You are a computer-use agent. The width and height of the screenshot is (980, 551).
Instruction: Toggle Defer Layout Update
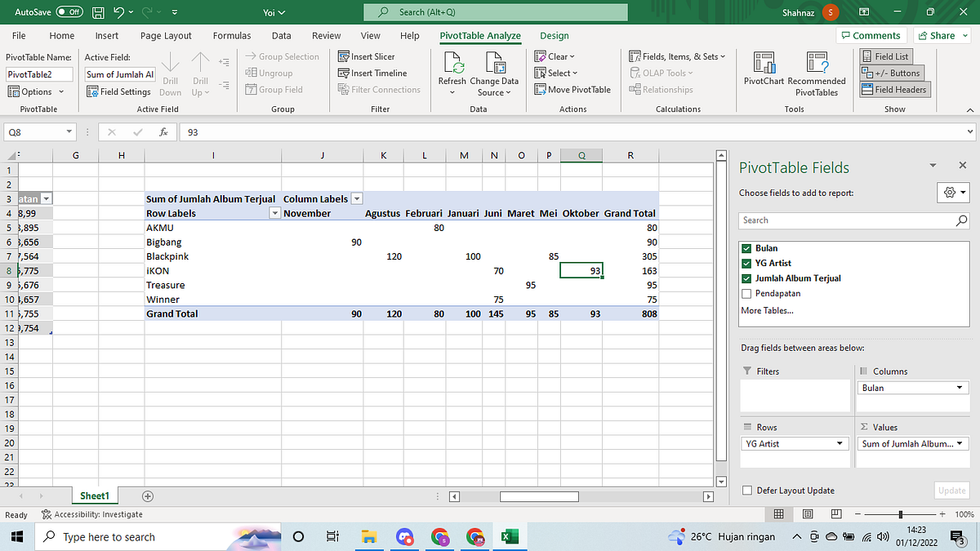(747, 490)
